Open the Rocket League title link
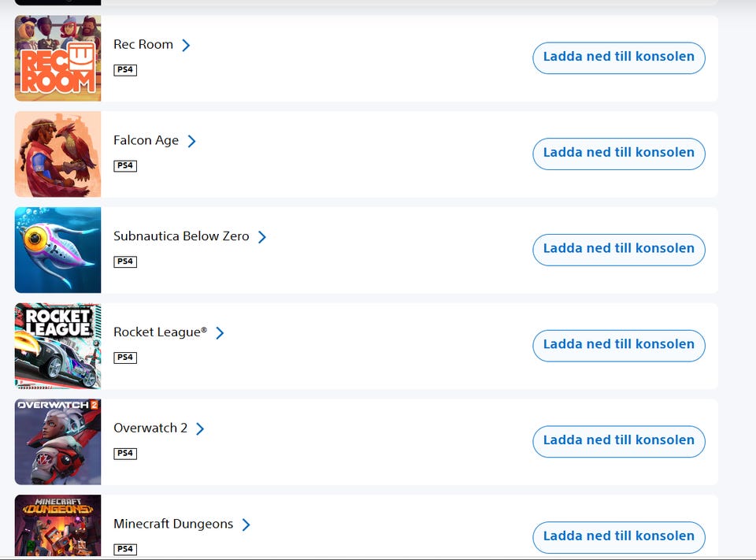This screenshot has width=756, height=560. tap(160, 332)
